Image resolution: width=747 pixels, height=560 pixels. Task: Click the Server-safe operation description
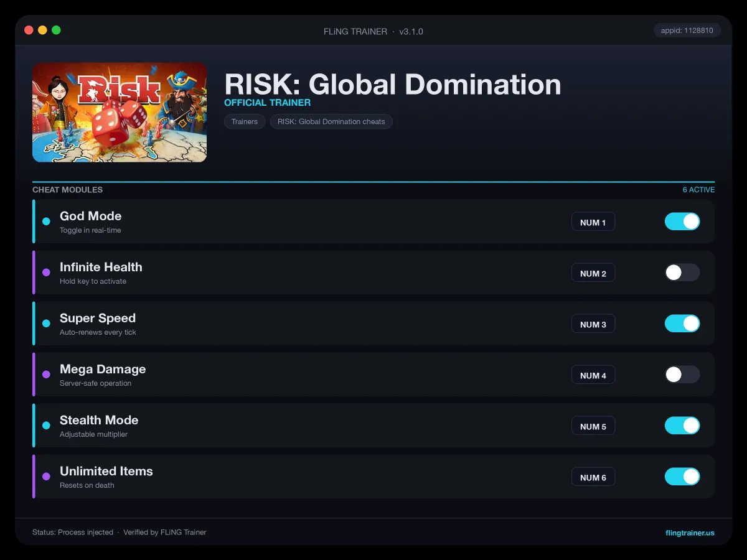coord(95,383)
